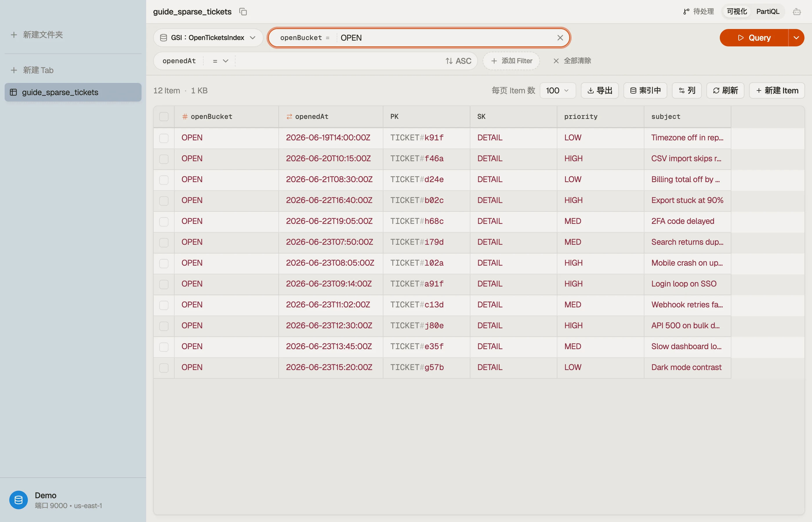812x522 pixels.
Task: Click the 刷新 refresh button
Action: [x=725, y=90]
